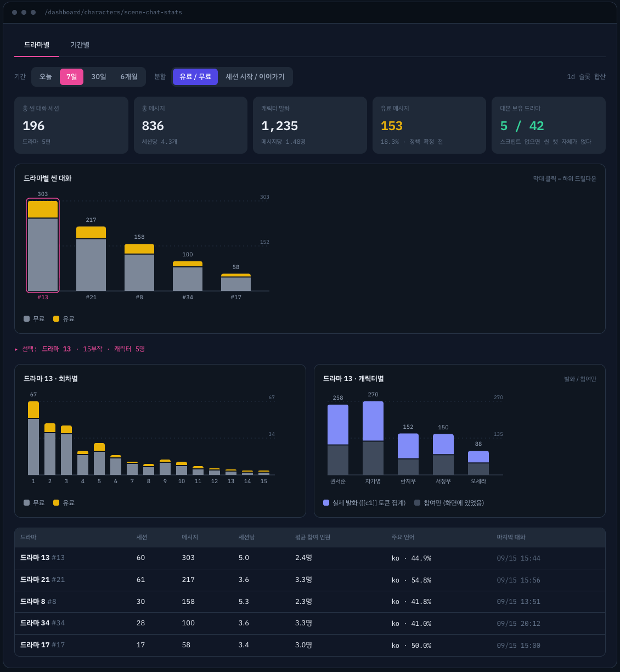Pick the #17 drama bar
Viewport: 620px width, 672px height.
(x=236, y=282)
